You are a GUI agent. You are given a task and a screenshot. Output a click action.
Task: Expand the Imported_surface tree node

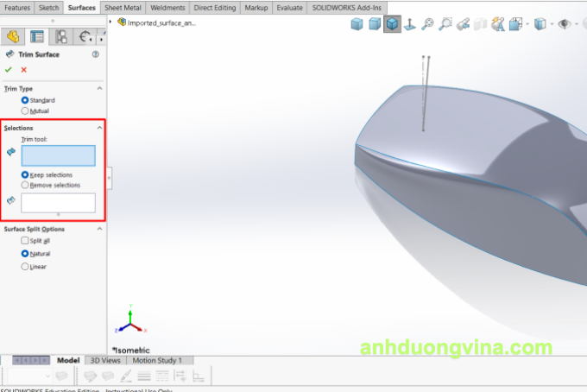(x=112, y=22)
